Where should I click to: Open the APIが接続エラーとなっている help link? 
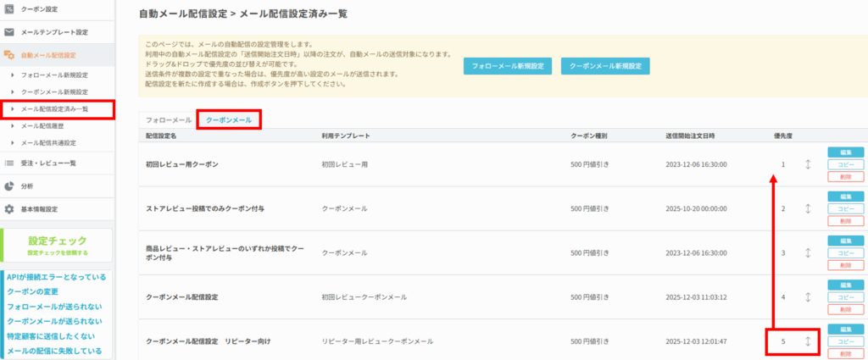pos(56,277)
